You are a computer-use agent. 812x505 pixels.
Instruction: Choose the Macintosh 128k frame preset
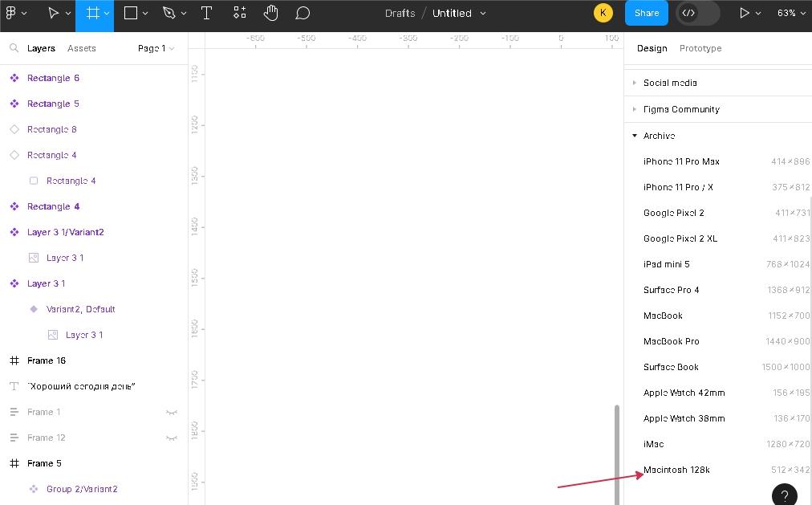point(676,470)
